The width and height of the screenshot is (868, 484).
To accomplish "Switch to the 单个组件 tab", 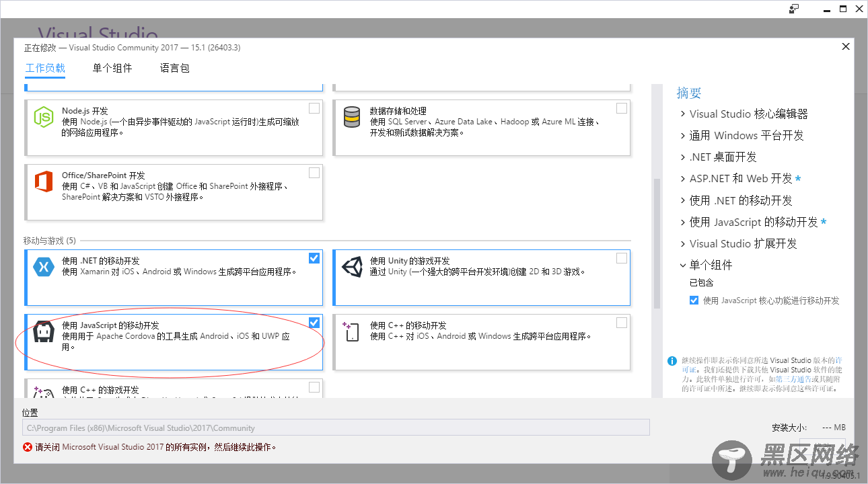I will click(112, 68).
